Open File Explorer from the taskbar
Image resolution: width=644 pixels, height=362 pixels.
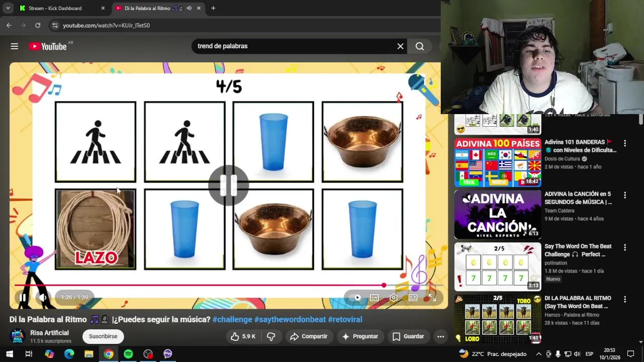tap(89, 354)
